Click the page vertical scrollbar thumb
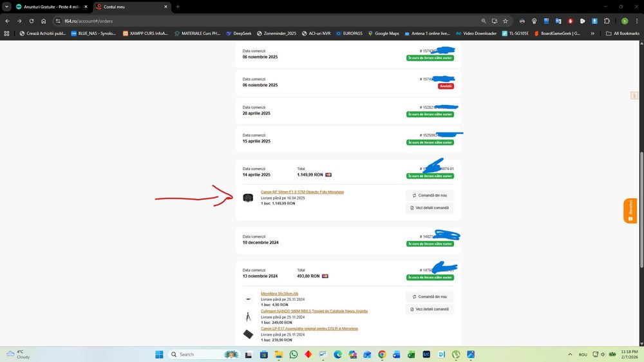This screenshot has height=362, width=644. click(x=641, y=209)
